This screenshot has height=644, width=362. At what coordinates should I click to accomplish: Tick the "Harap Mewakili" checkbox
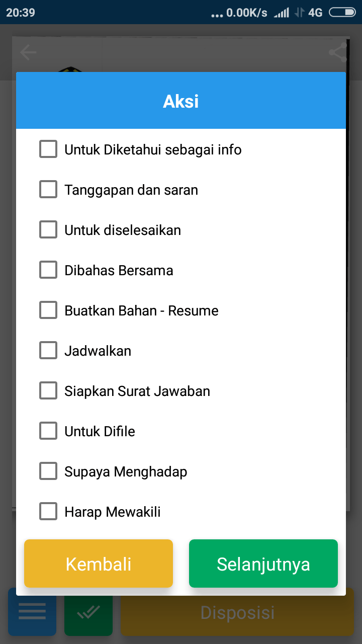pyautogui.click(x=48, y=512)
